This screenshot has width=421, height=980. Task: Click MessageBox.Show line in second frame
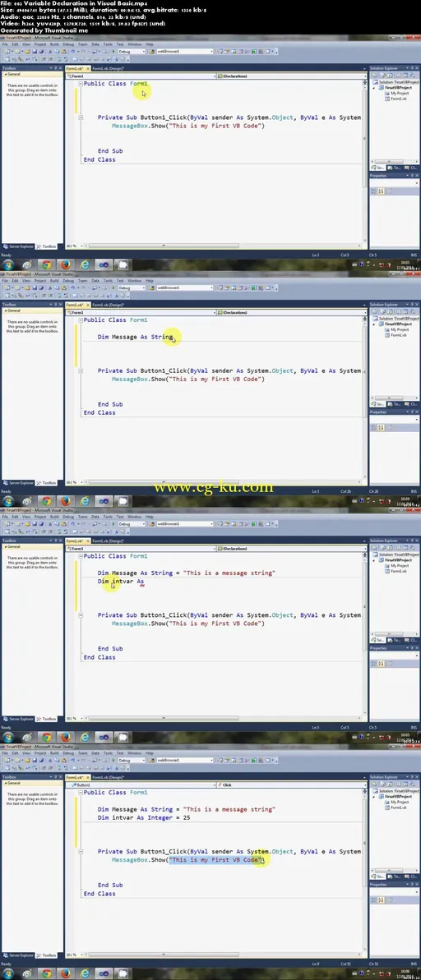[188, 379]
